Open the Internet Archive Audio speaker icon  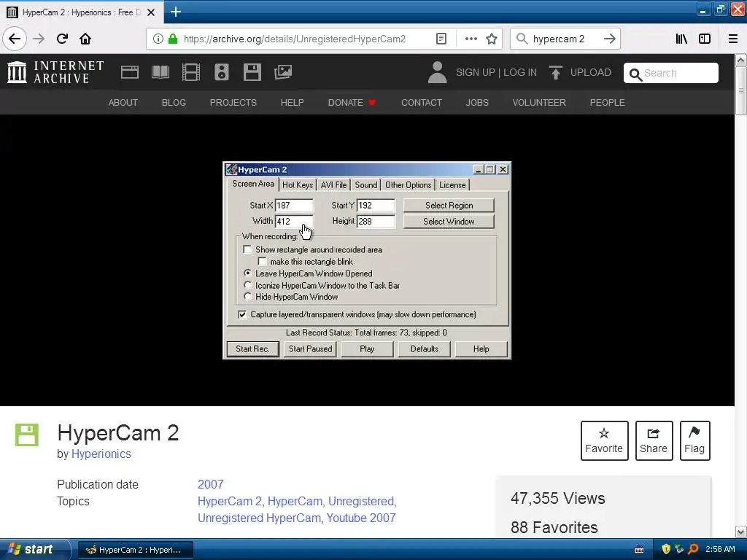click(x=222, y=72)
